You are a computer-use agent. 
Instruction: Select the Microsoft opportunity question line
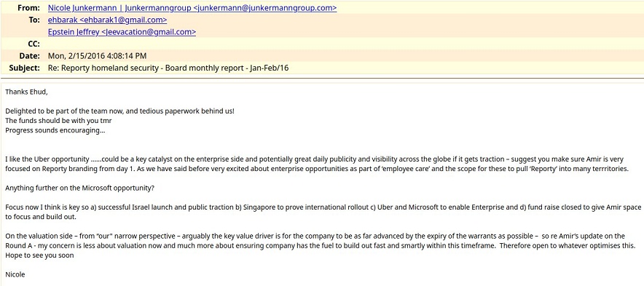[79, 188]
